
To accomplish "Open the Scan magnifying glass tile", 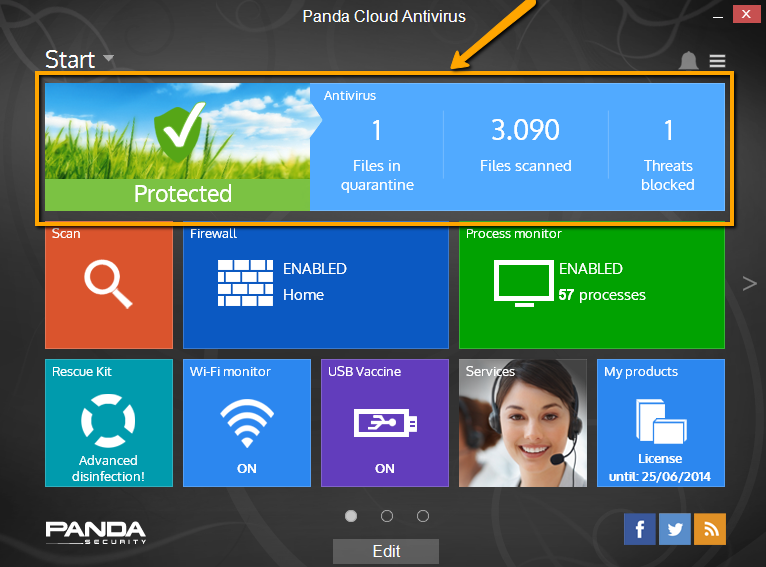I will (108, 284).
